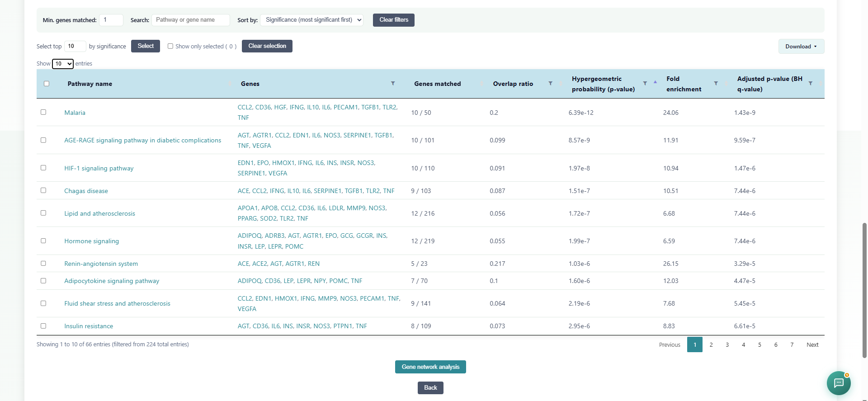The height and width of the screenshot is (401, 868).
Task: Click sort arrow beside Hypergeometric probability header
Action: 655,82
